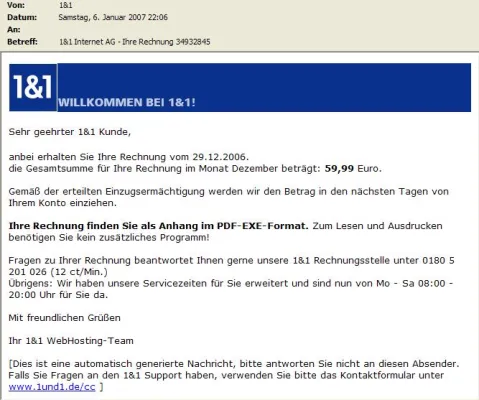Click the signature 'Ihr 1&1 WebHosting-Team'
Image resolution: width=479 pixels, height=400 pixels.
click(71, 341)
